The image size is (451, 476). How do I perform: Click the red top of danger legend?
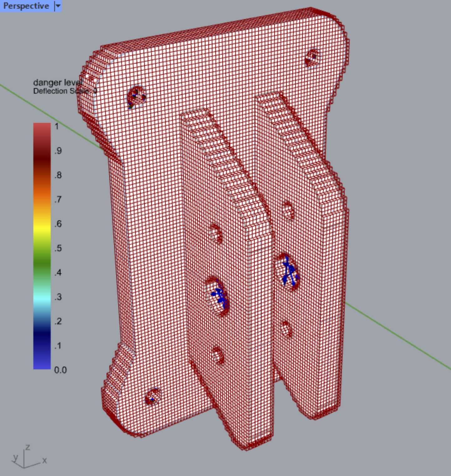pos(42,128)
